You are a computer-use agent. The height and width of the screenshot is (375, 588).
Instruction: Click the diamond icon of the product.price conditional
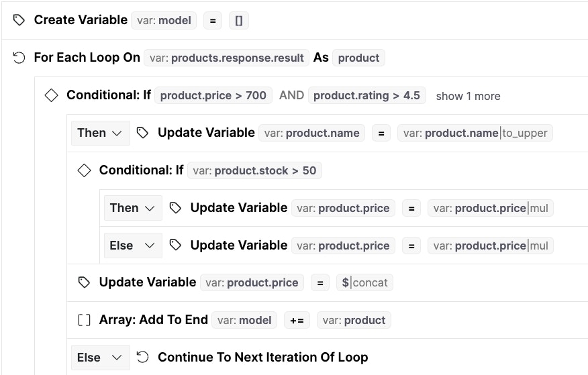click(x=51, y=95)
